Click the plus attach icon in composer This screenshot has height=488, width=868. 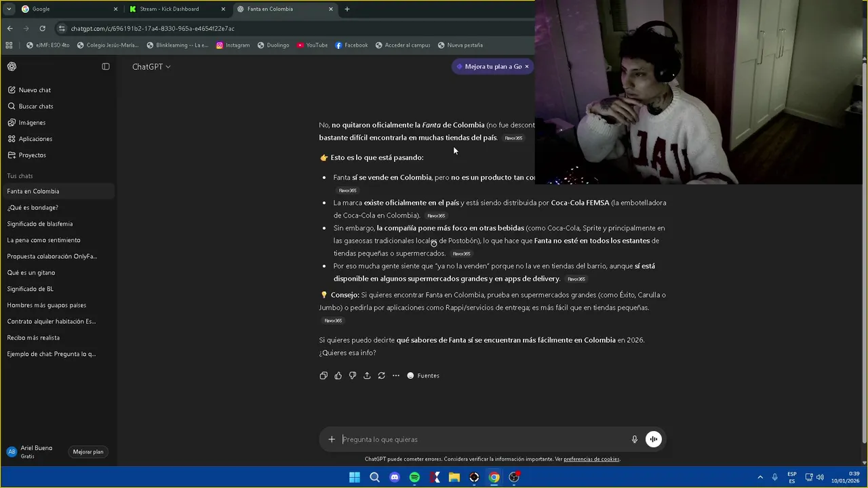click(332, 439)
